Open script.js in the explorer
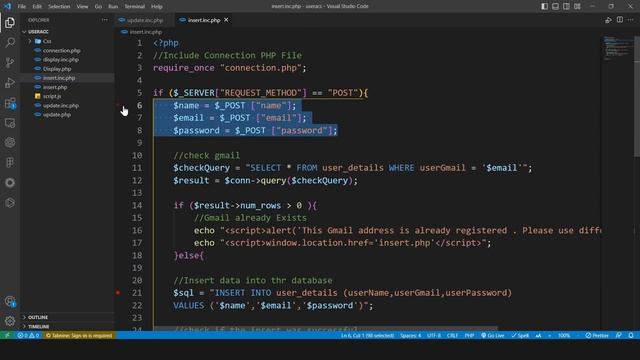The width and height of the screenshot is (640, 360). coord(52,96)
